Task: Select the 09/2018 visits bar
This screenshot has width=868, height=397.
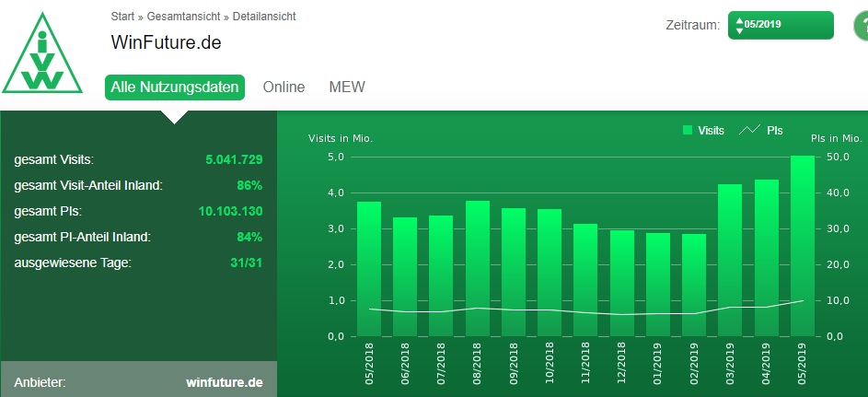Action: pyautogui.click(x=514, y=272)
